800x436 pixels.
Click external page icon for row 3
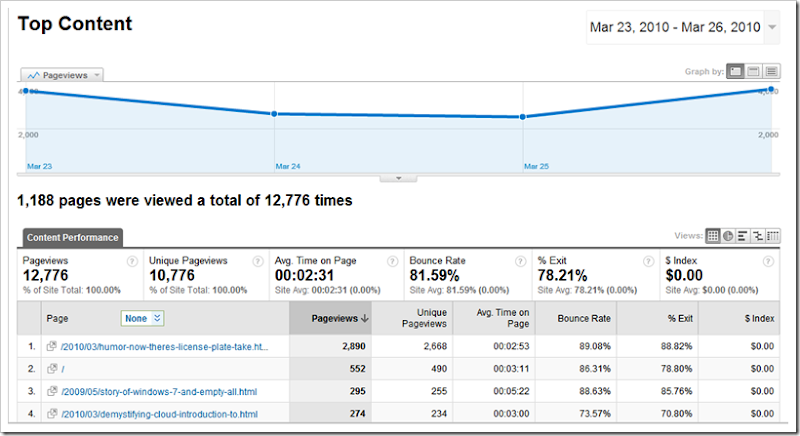coord(52,391)
